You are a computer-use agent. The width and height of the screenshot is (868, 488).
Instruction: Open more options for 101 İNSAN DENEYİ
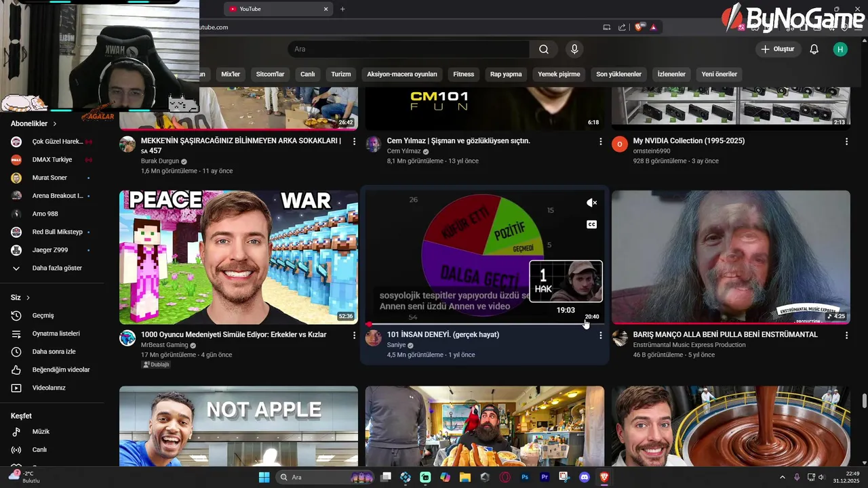(600, 335)
